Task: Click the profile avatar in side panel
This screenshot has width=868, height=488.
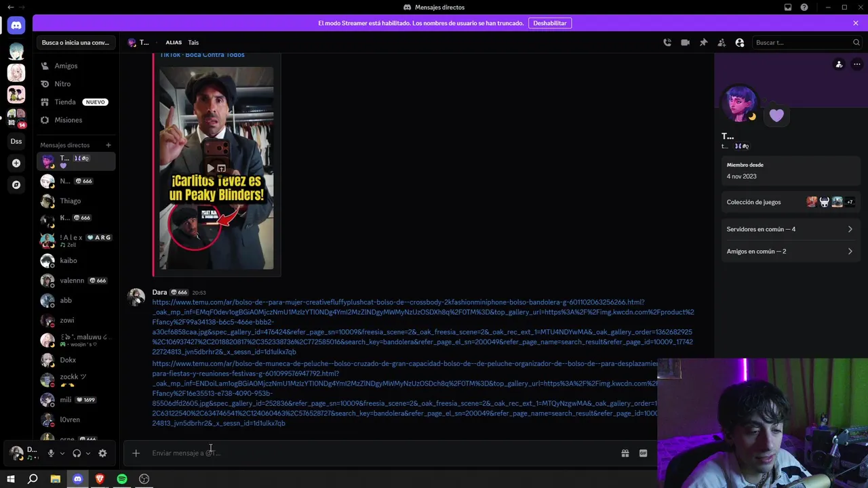Action: (x=739, y=104)
